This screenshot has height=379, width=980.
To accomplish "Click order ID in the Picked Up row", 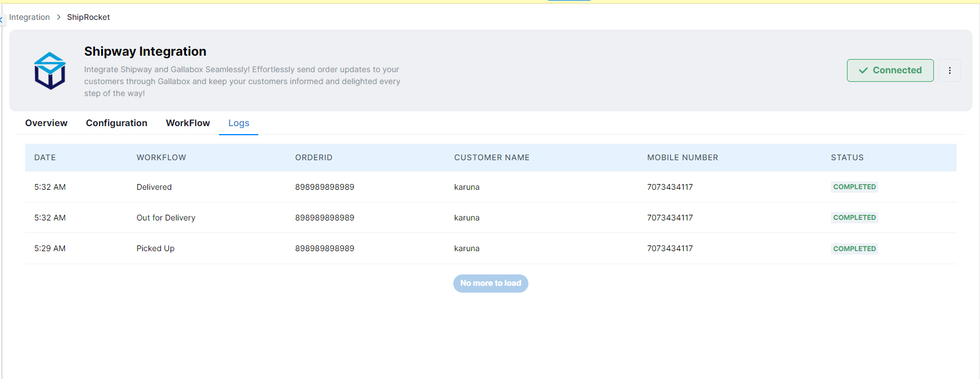I will [x=324, y=248].
